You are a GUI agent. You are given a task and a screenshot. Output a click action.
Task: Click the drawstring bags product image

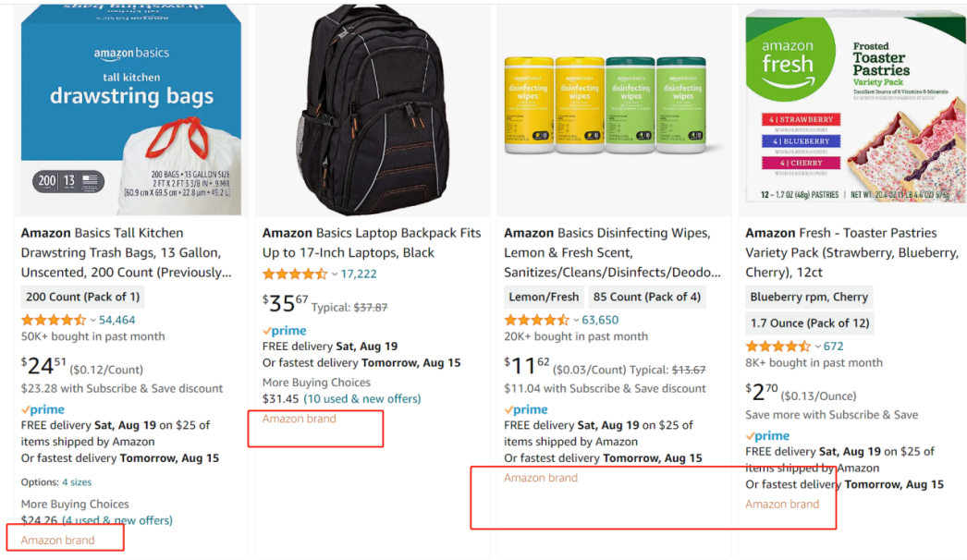130,110
